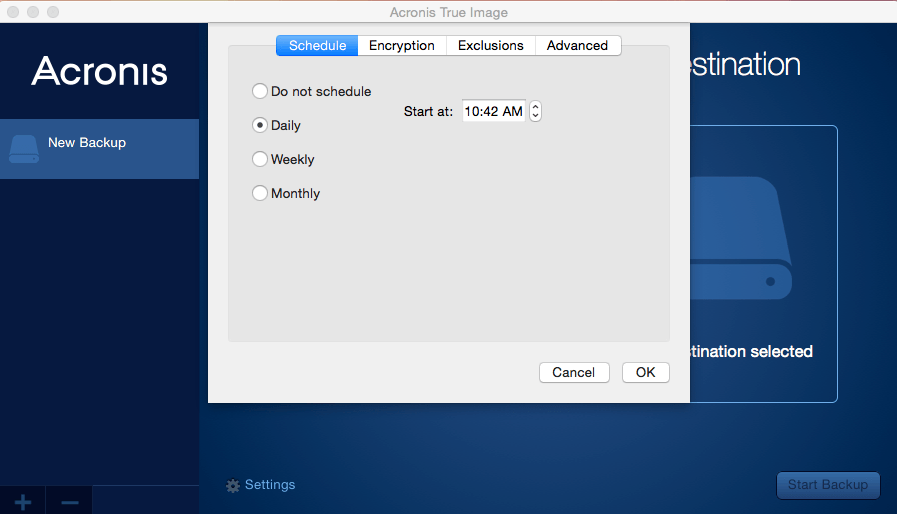The height and width of the screenshot is (514, 897).
Task: Click the Settings gear icon
Action: pos(232,485)
